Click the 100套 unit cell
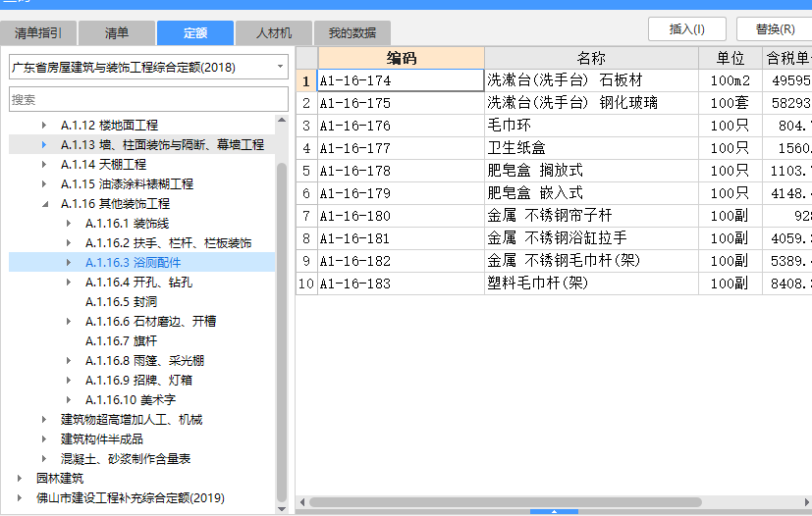 click(x=731, y=103)
